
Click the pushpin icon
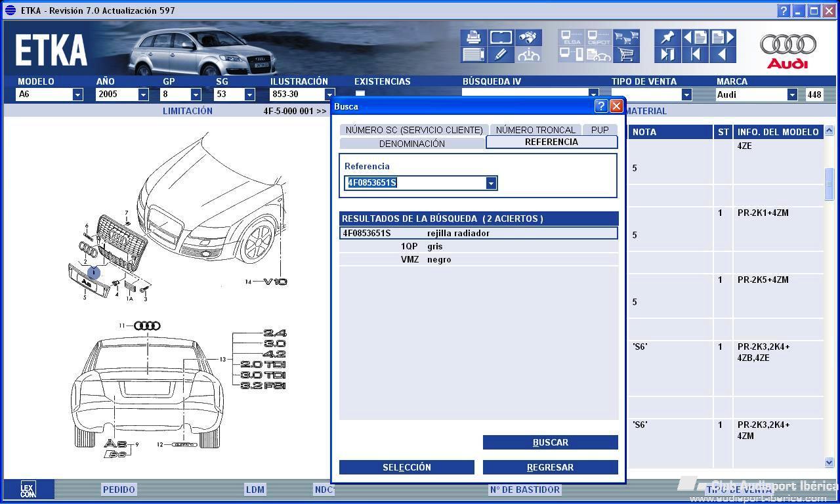(667, 37)
